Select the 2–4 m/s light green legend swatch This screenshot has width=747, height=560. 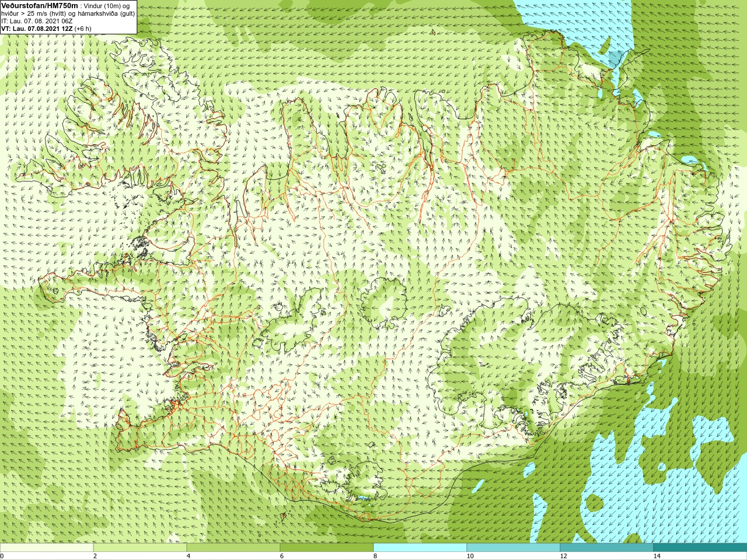click(140, 548)
